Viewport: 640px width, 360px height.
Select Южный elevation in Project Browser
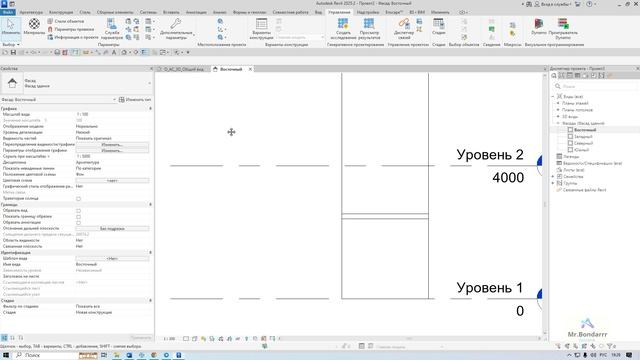coord(582,150)
